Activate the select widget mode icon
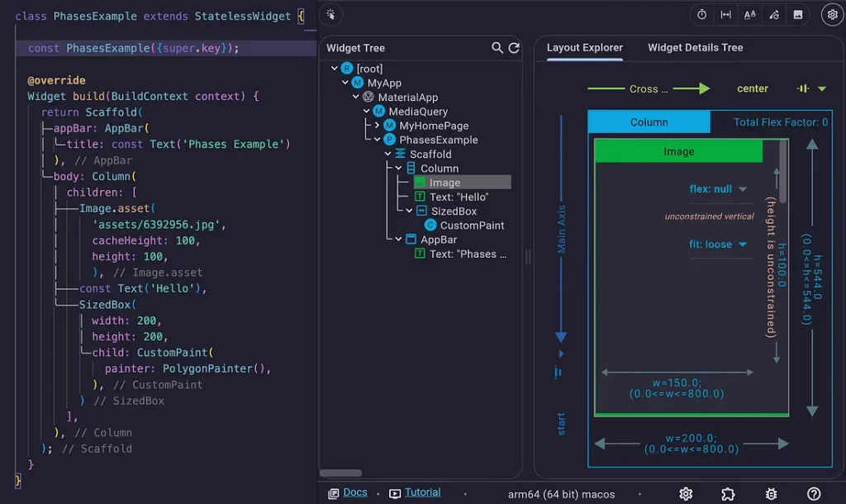This screenshot has height=504, width=846. point(330,15)
